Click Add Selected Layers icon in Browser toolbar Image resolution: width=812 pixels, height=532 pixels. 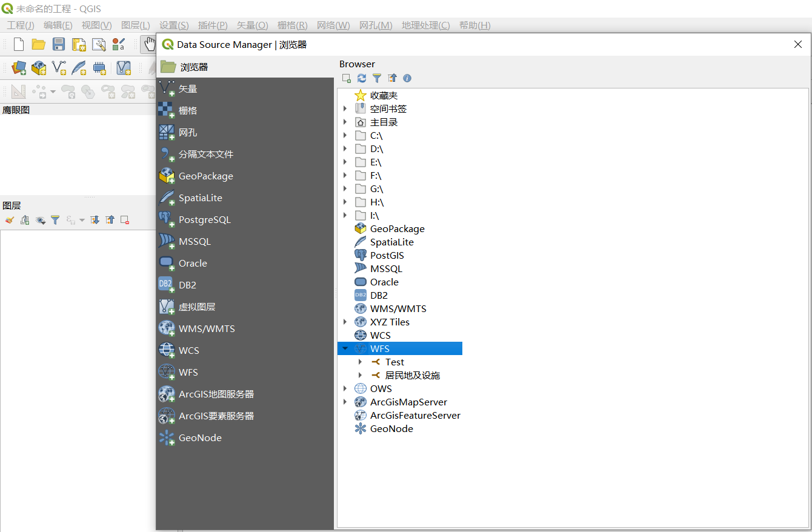347,78
